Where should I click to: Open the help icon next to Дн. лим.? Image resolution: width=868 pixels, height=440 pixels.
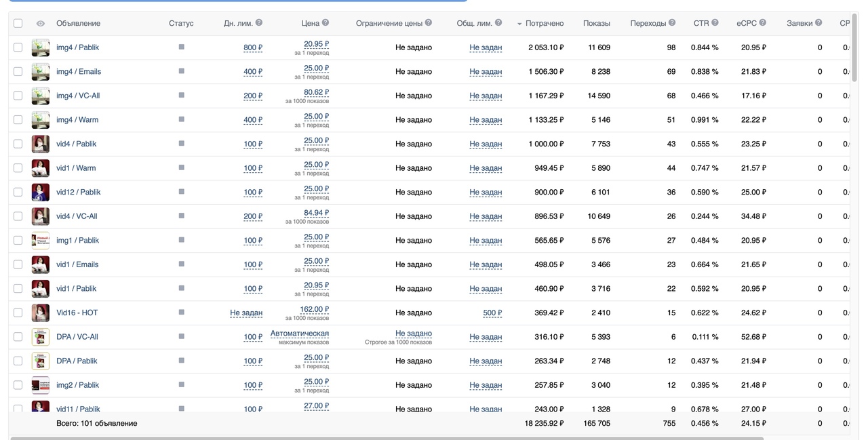tap(259, 22)
